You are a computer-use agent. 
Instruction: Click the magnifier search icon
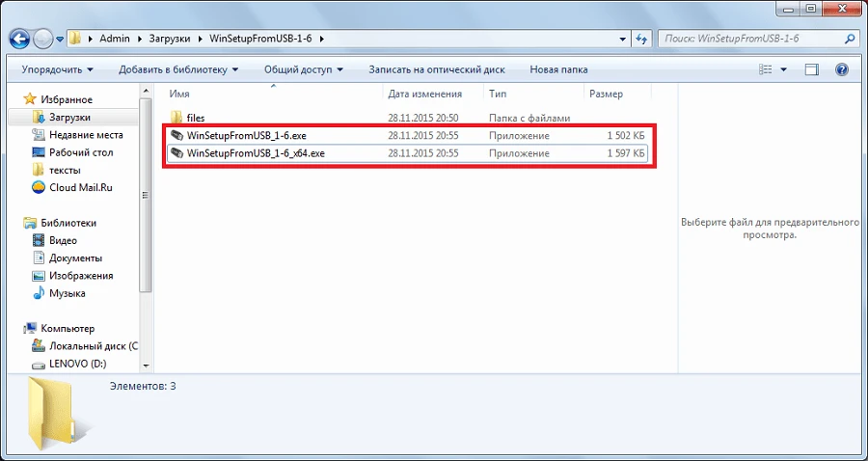click(x=849, y=39)
